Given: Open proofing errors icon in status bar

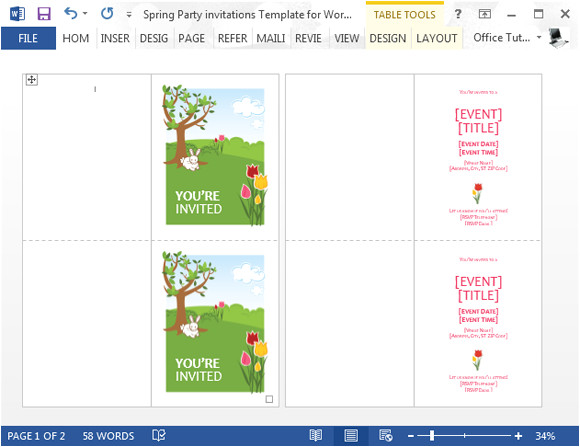Looking at the screenshot, I should (x=159, y=436).
